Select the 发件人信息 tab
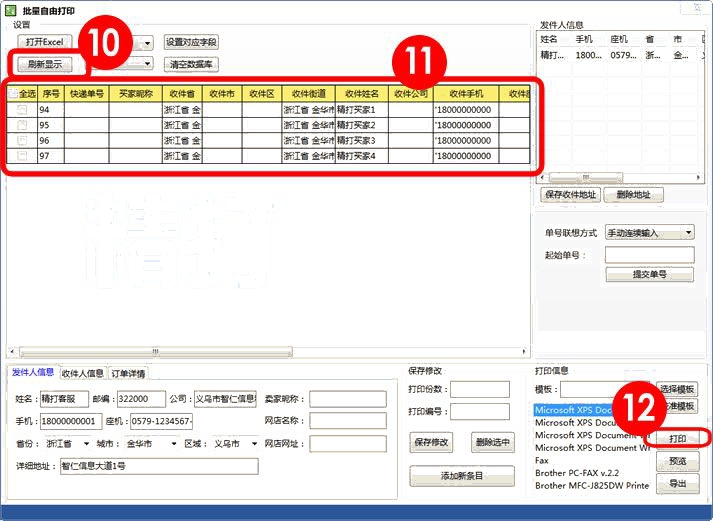 [33, 374]
